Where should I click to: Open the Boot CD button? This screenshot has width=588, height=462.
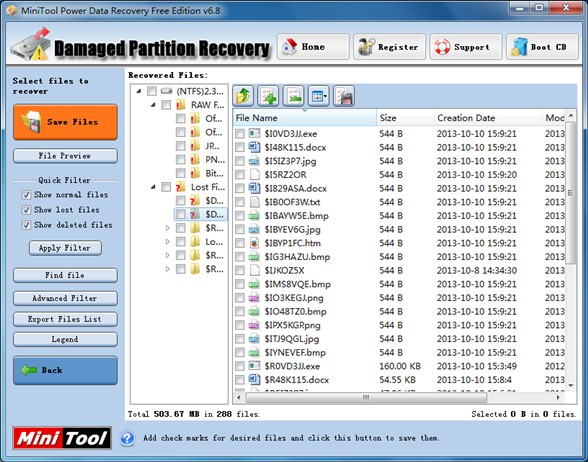pyautogui.click(x=542, y=46)
